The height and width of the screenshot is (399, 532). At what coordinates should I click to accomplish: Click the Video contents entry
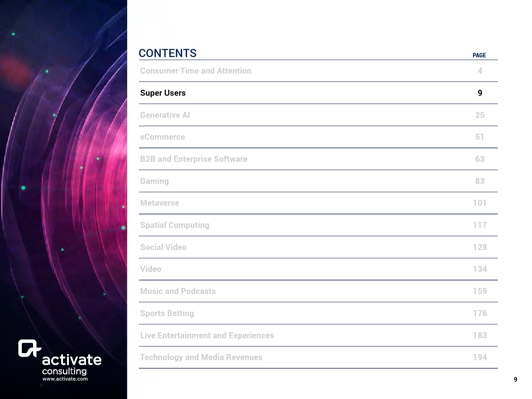151,269
